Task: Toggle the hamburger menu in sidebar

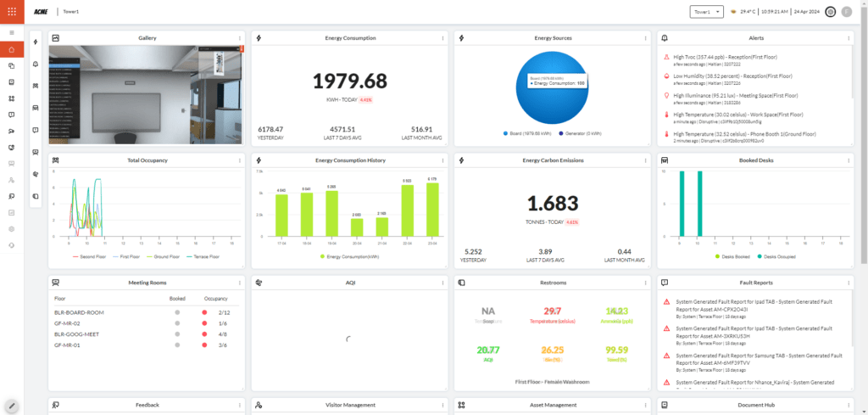Action: click(11, 32)
